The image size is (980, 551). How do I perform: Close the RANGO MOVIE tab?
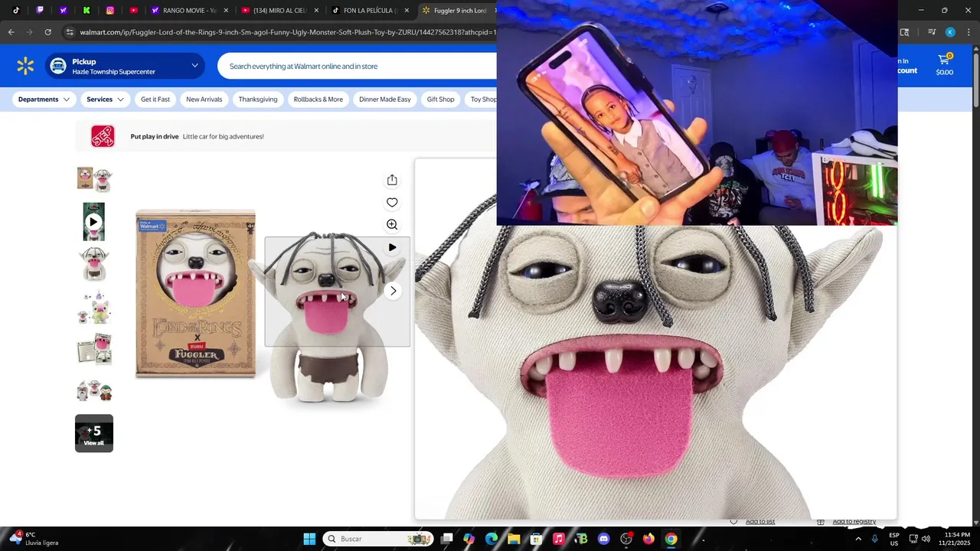click(x=226, y=11)
